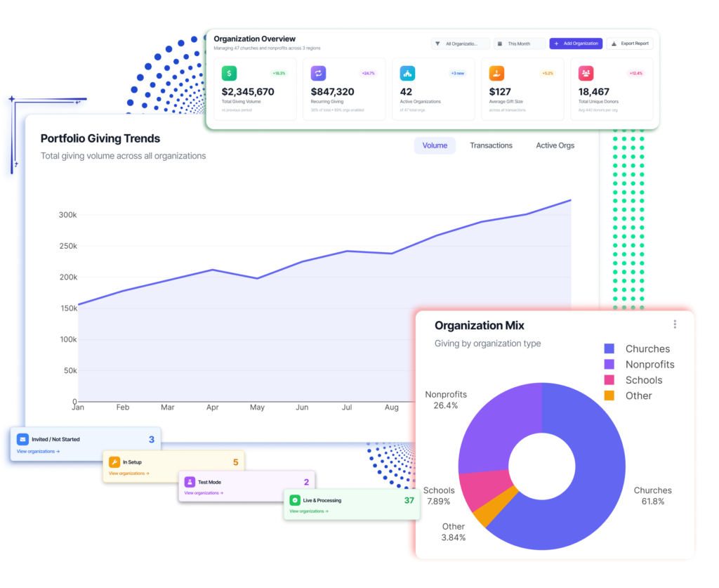Click the flask icon on Test Mode card

coord(190,482)
